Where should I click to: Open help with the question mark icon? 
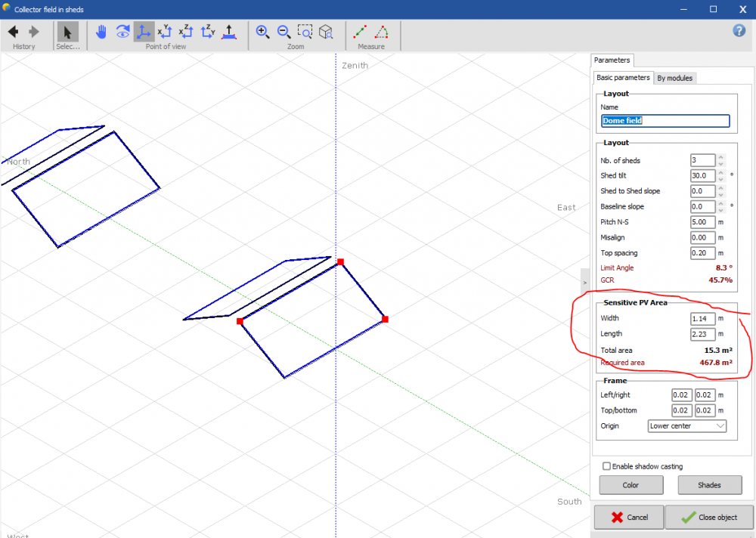tap(739, 30)
